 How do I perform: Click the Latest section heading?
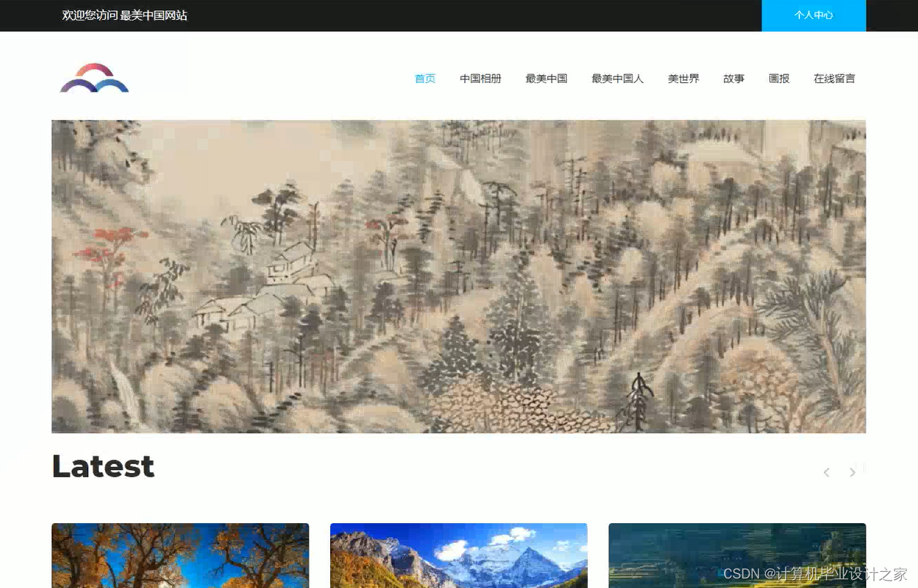pos(103,466)
